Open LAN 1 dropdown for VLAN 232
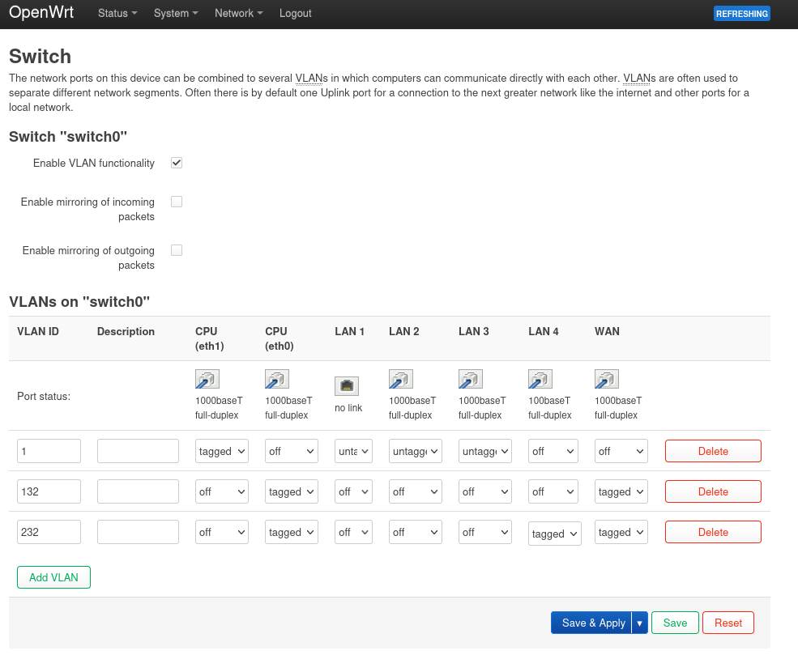The width and height of the screenshot is (798, 672). [x=354, y=532]
